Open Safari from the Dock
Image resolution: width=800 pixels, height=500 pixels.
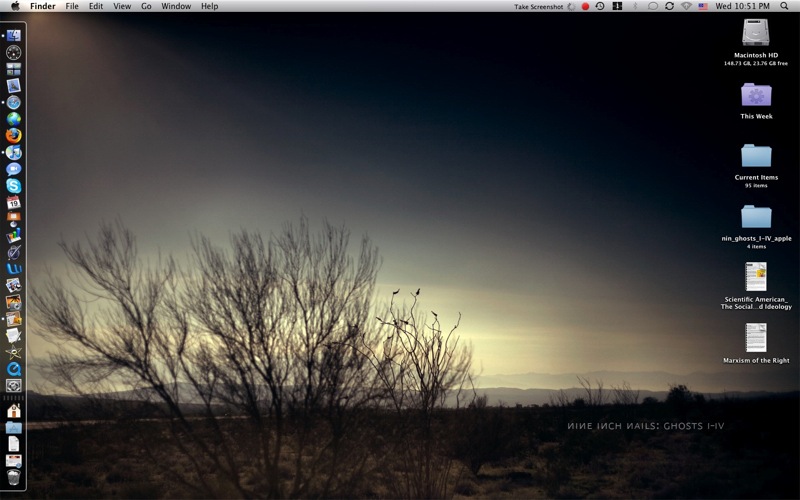pyautogui.click(x=14, y=102)
